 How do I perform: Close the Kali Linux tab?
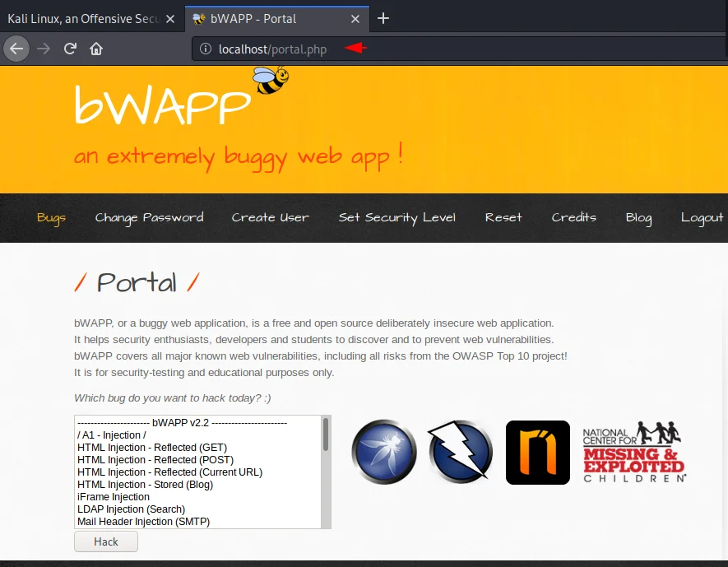click(x=170, y=19)
